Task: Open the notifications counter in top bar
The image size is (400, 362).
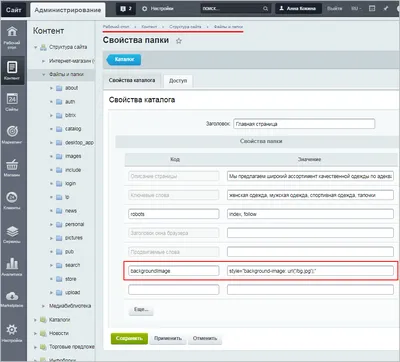Action: (126, 9)
